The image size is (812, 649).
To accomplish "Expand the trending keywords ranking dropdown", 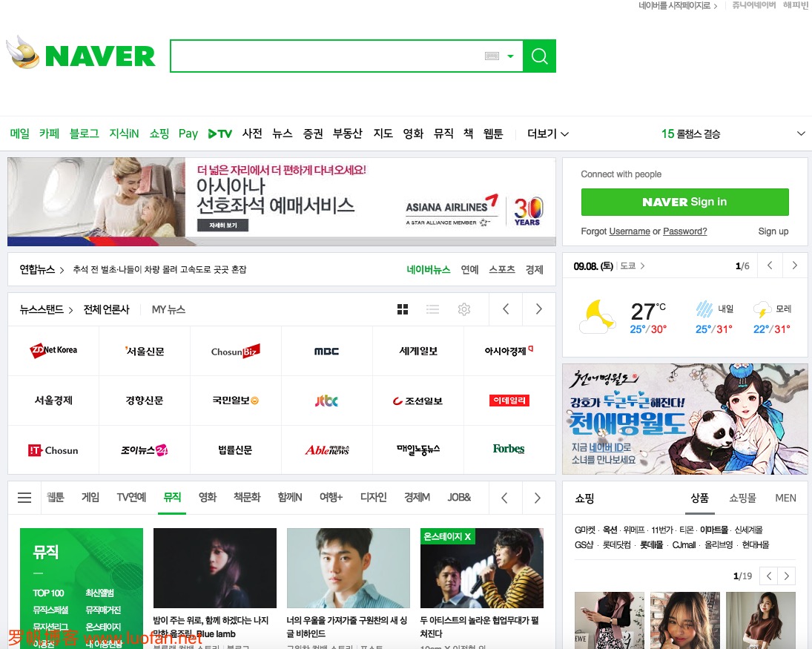I will (x=801, y=134).
